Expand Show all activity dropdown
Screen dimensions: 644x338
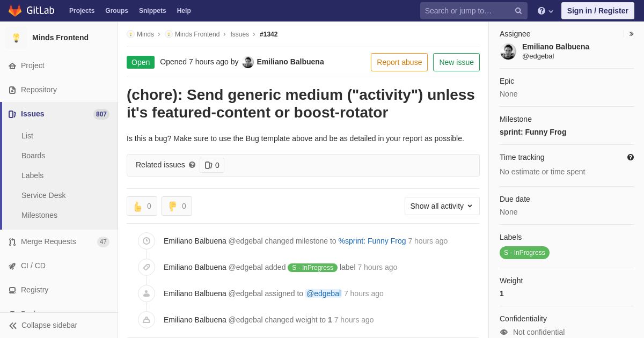(x=442, y=206)
